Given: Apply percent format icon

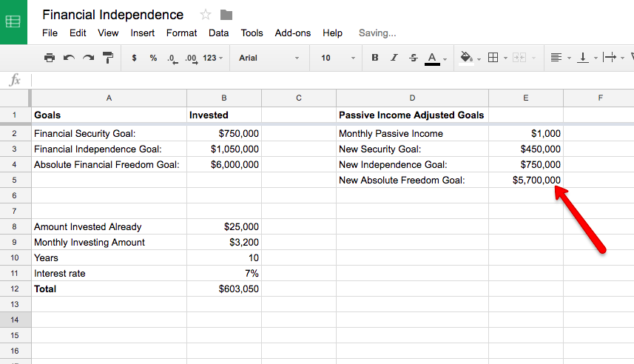Looking at the screenshot, I should coord(153,58).
